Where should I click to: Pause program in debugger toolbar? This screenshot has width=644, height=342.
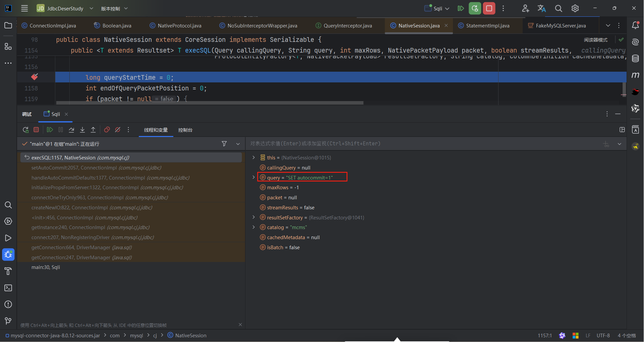click(x=61, y=130)
